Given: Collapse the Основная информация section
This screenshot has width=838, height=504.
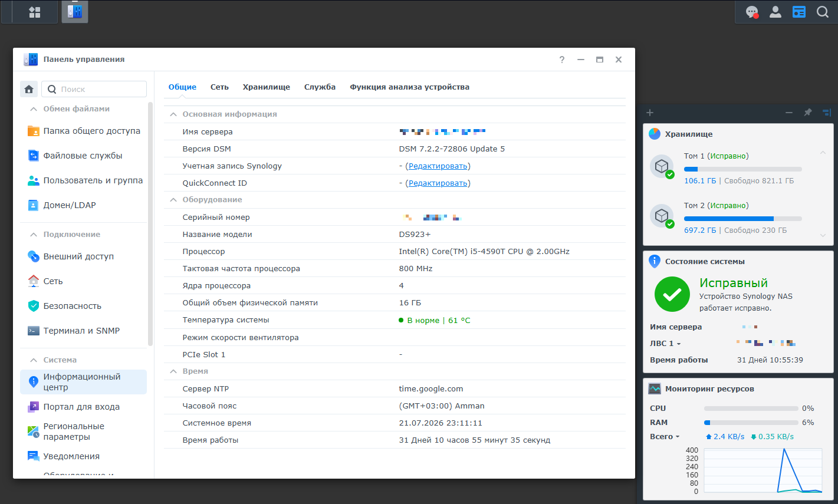Looking at the screenshot, I should point(173,114).
